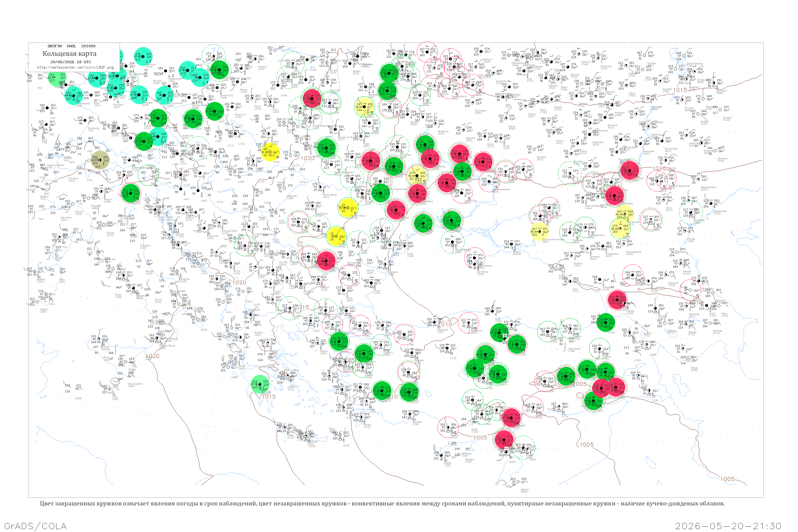Select the Pian Rosa 16052 label

[x=73, y=180]
